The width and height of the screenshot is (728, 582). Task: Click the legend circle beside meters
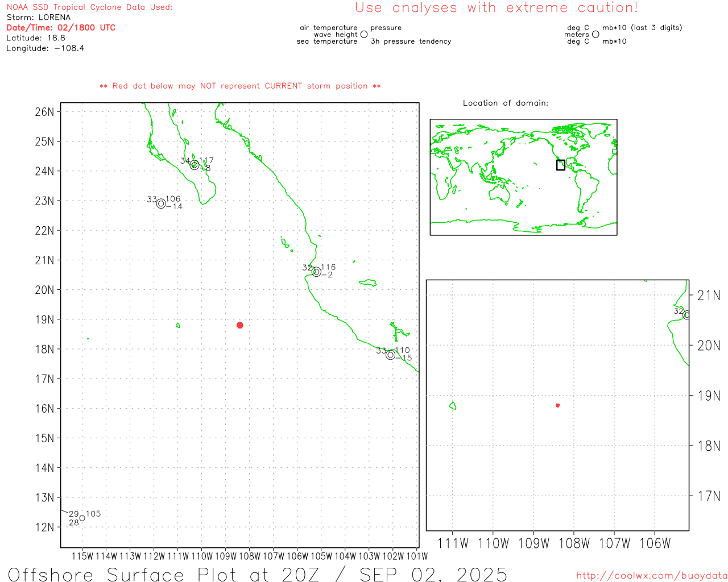[595, 34]
